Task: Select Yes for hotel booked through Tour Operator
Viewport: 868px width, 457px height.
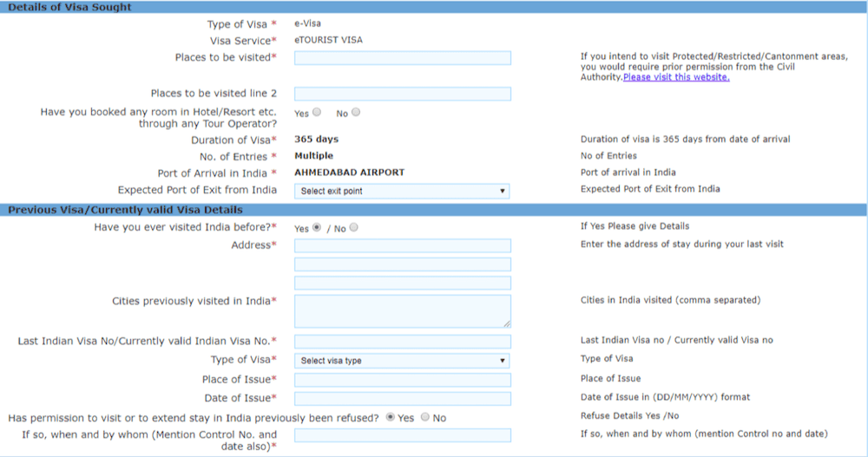Action: (317, 113)
